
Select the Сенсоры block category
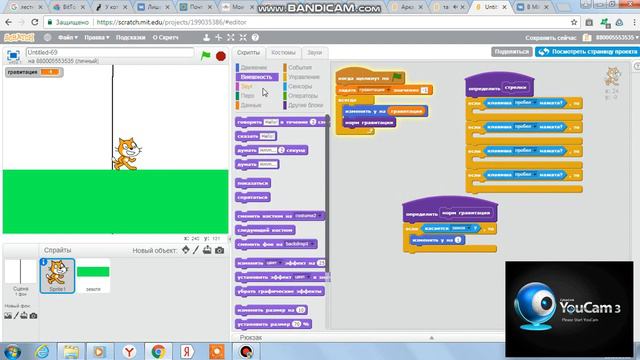(300, 86)
